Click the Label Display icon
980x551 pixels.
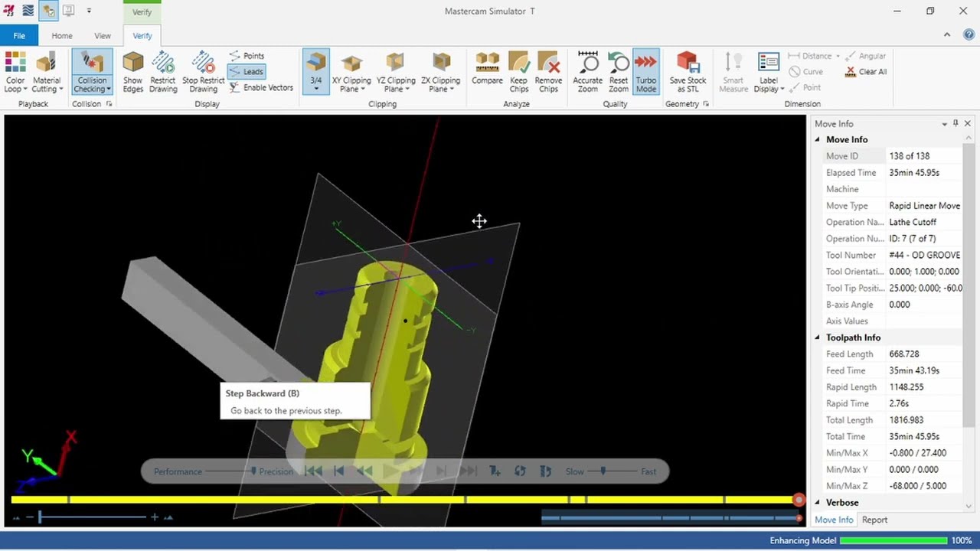point(768,63)
